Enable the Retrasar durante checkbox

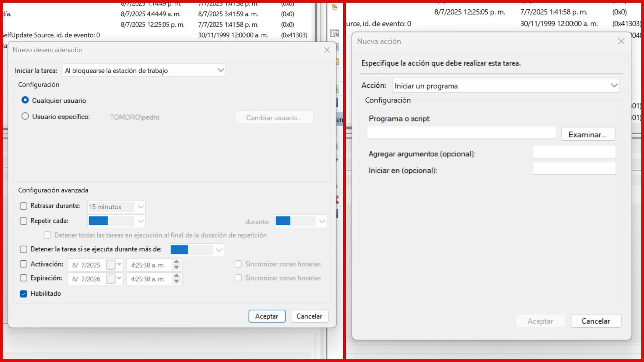tap(23, 206)
